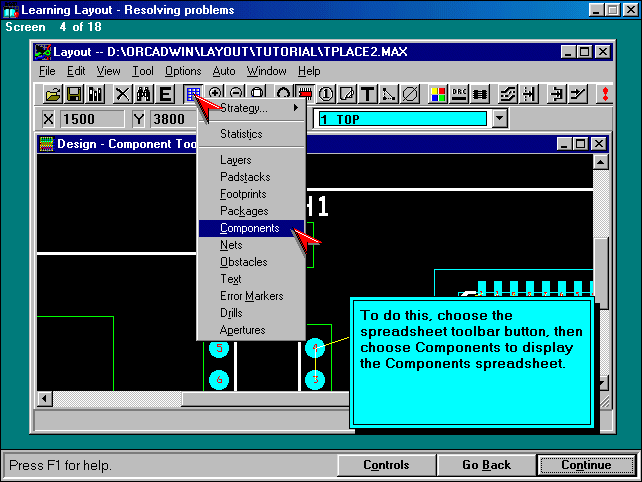Image resolution: width=642 pixels, height=482 pixels.
Task: Expand the layer dropdown arrow
Action: 500,119
